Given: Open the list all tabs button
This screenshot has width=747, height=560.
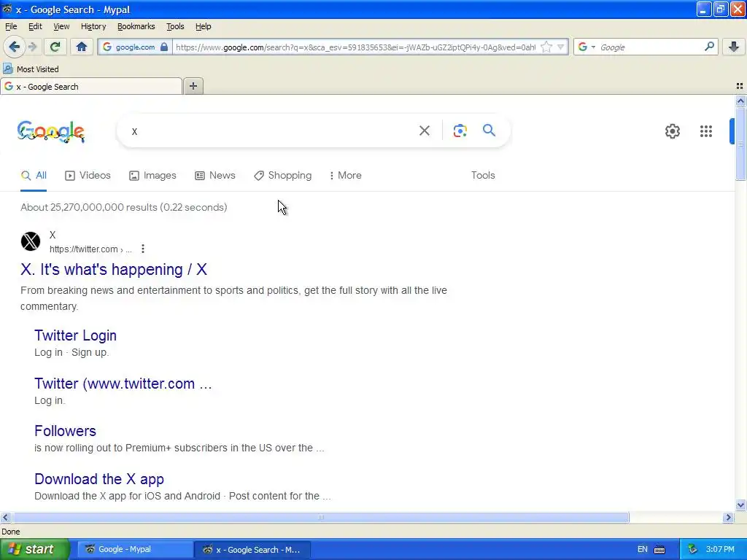Looking at the screenshot, I should pyautogui.click(x=740, y=86).
